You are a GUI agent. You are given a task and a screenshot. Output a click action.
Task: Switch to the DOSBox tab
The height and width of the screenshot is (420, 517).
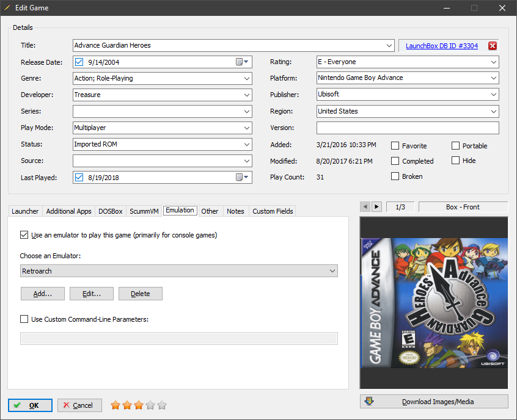(x=111, y=211)
